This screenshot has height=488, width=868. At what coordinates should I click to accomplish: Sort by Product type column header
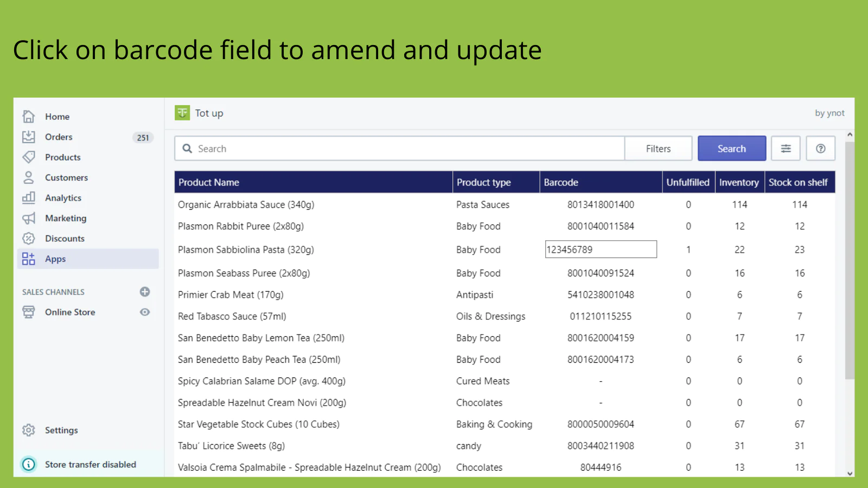tap(496, 182)
